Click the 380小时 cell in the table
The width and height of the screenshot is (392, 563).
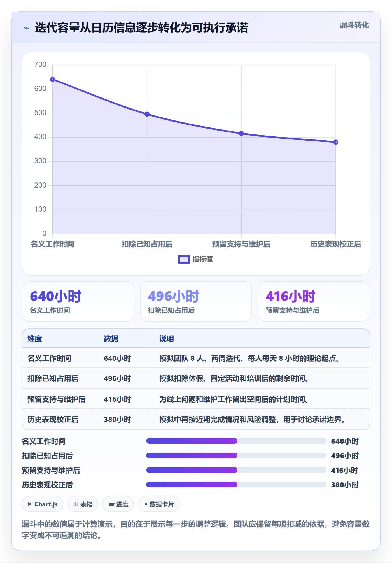click(x=118, y=419)
